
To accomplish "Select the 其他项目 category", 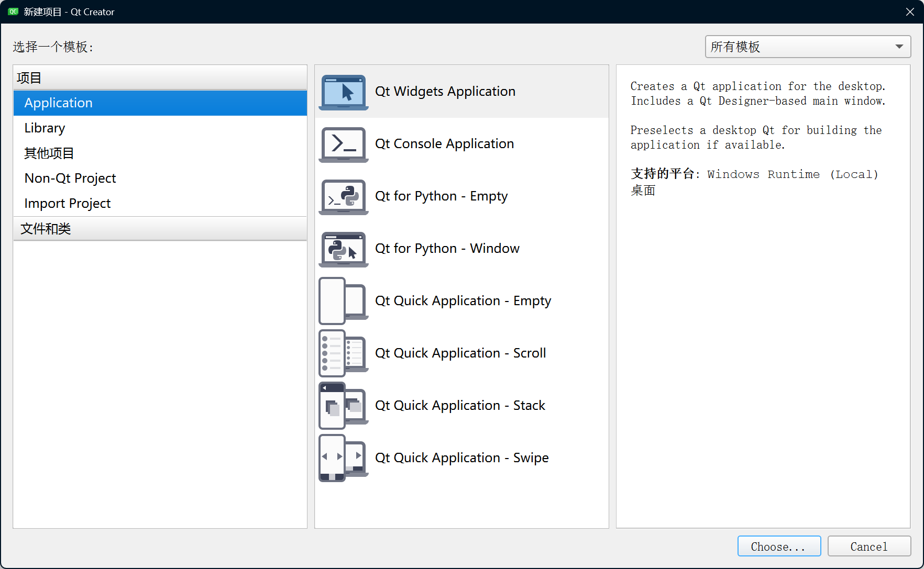I will pos(160,153).
